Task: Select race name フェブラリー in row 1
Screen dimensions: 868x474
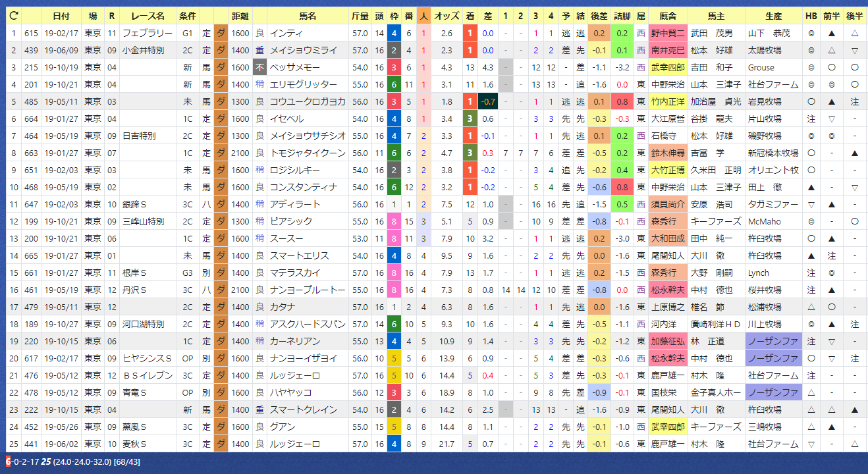Action: [x=138, y=33]
